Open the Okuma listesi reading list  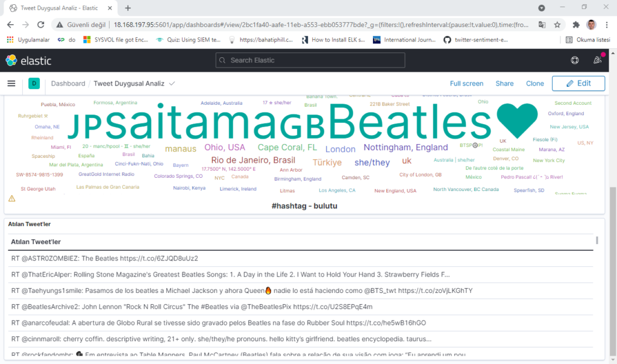588,40
